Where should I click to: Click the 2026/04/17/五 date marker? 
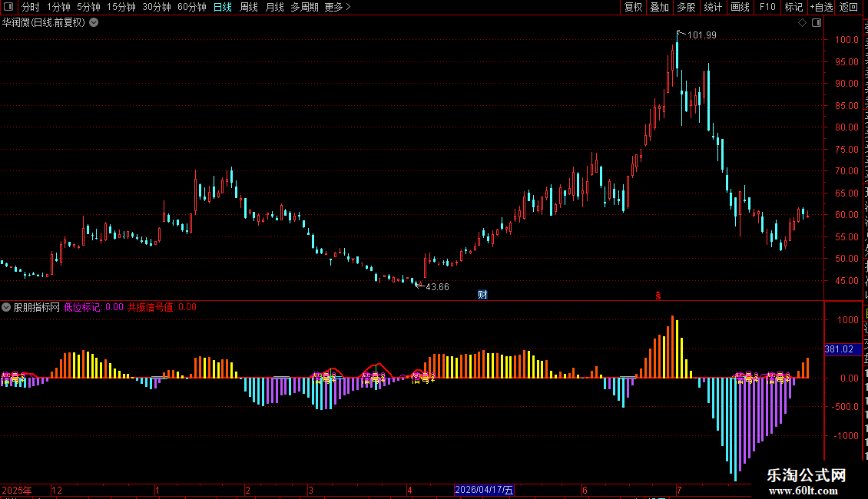pyautogui.click(x=484, y=490)
